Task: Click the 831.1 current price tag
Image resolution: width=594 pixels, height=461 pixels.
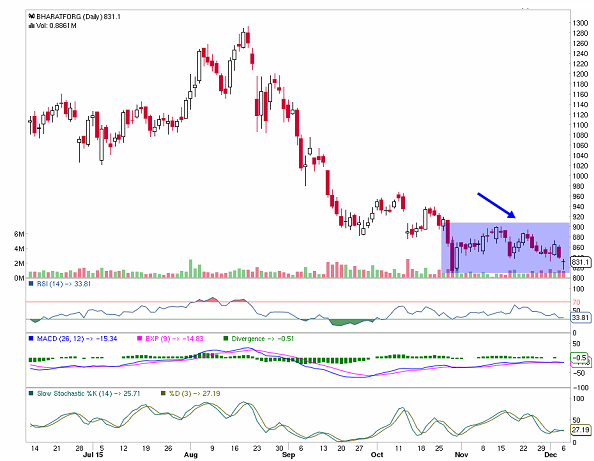Action: [580, 262]
